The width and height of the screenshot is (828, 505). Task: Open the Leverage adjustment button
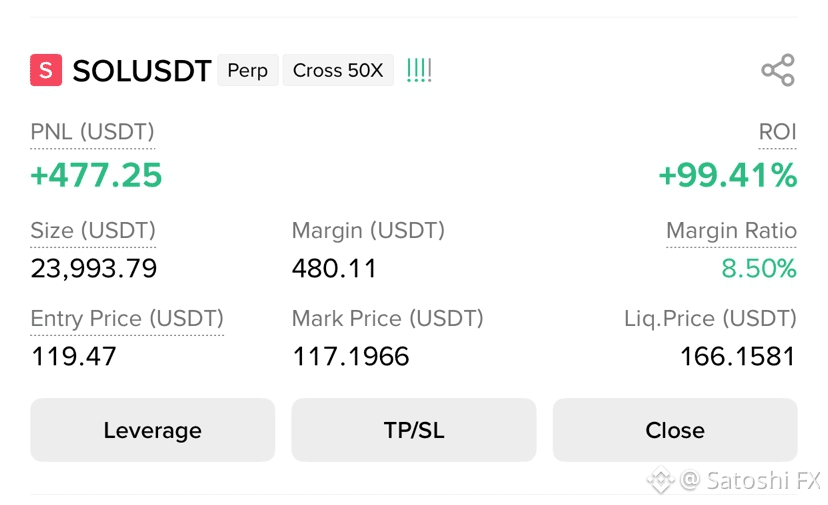click(x=153, y=430)
